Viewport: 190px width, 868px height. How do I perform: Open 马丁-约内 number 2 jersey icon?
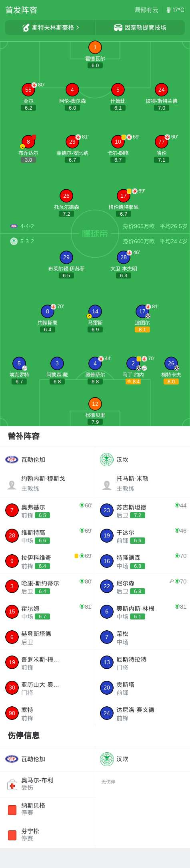(133, 363)
